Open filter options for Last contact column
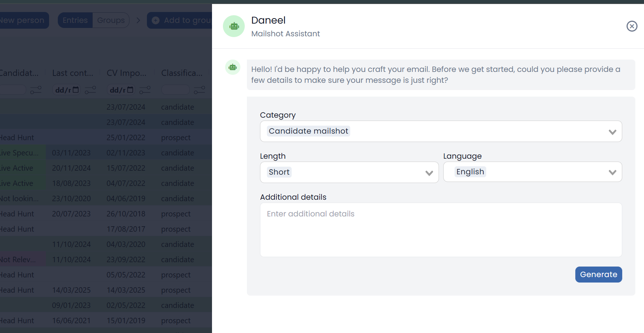 click(x=90, y=90)
